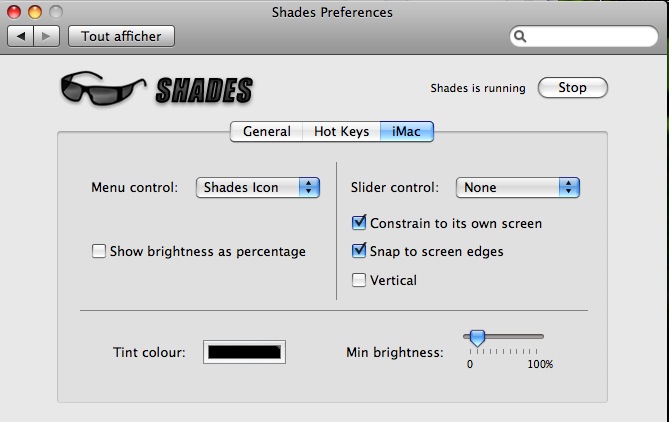The image size is (669, 422).
Task: Zoom the window using the green button
Action: pos(54,12)
